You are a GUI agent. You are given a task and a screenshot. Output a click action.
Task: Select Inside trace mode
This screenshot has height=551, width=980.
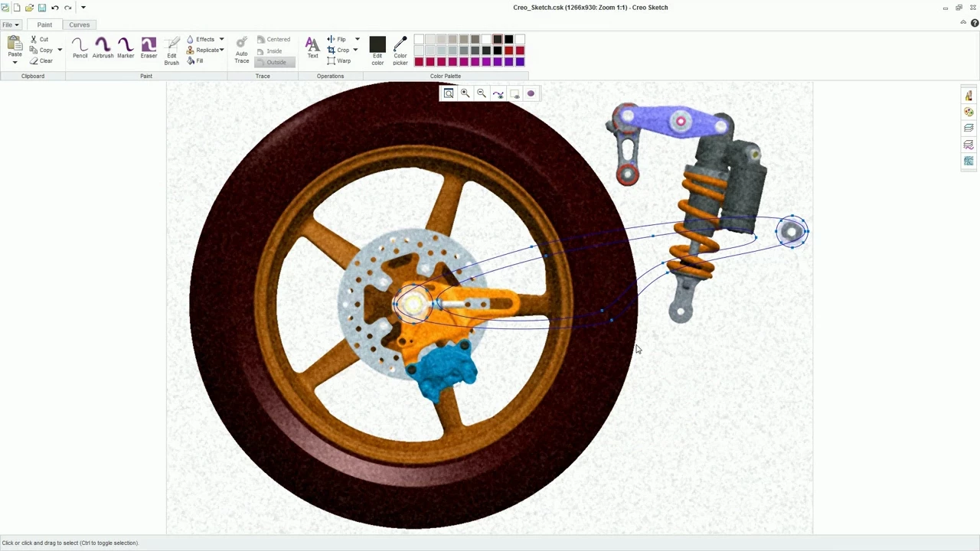point(269,51)
